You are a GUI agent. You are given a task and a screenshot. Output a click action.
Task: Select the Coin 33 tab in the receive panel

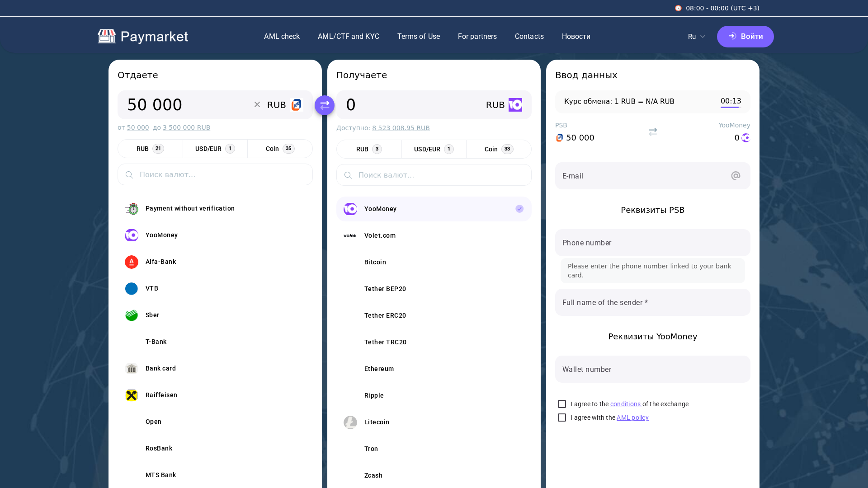(499, 149)
